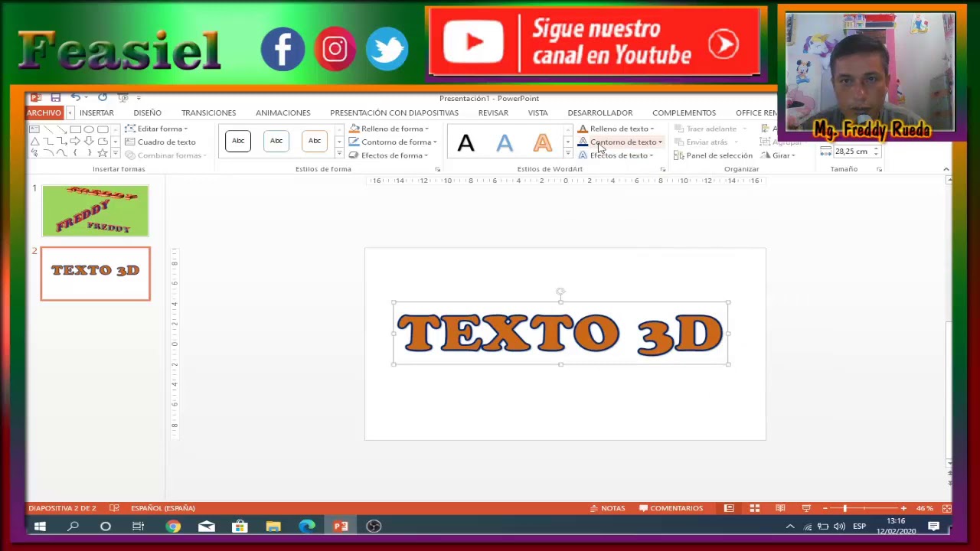Switch to DISEÑO tab
Viewport: 980px width, 551px height.
click(148, 112)
